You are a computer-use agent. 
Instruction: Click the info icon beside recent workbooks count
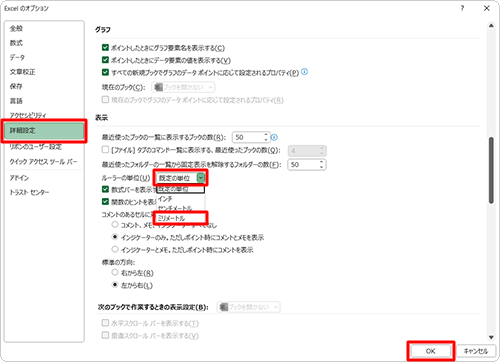point(274,137)
